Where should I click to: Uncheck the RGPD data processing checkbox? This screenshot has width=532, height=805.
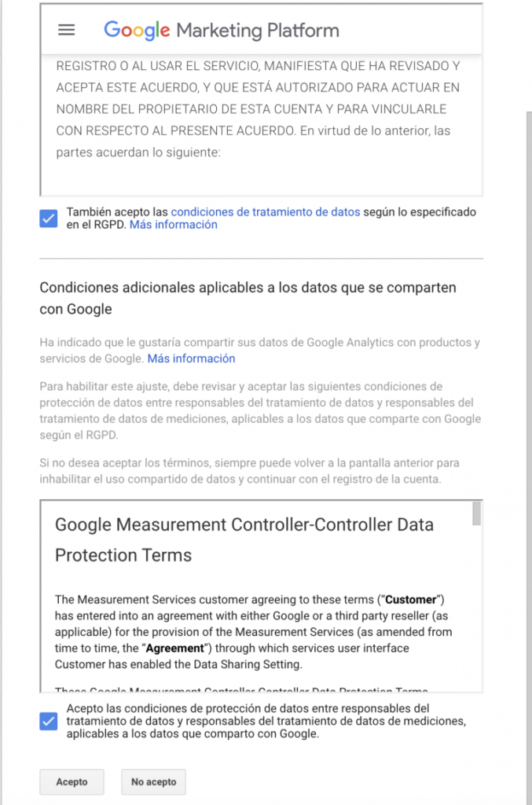coord(49,219)
